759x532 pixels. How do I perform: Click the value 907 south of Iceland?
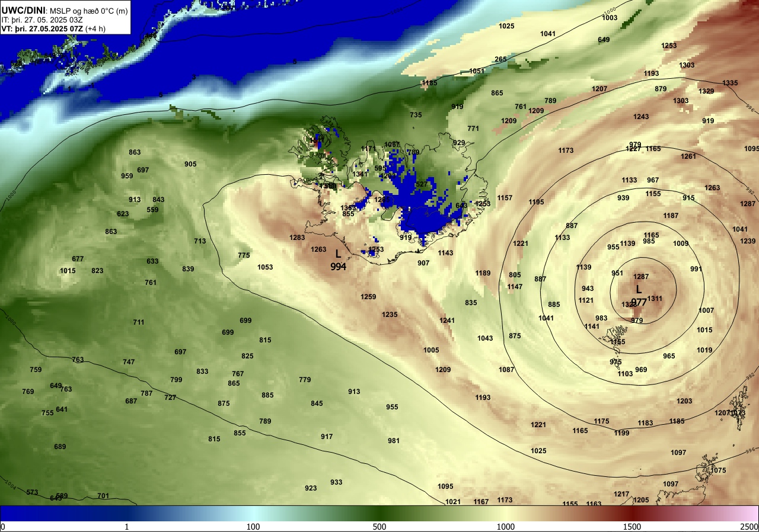tap(423, 263)
